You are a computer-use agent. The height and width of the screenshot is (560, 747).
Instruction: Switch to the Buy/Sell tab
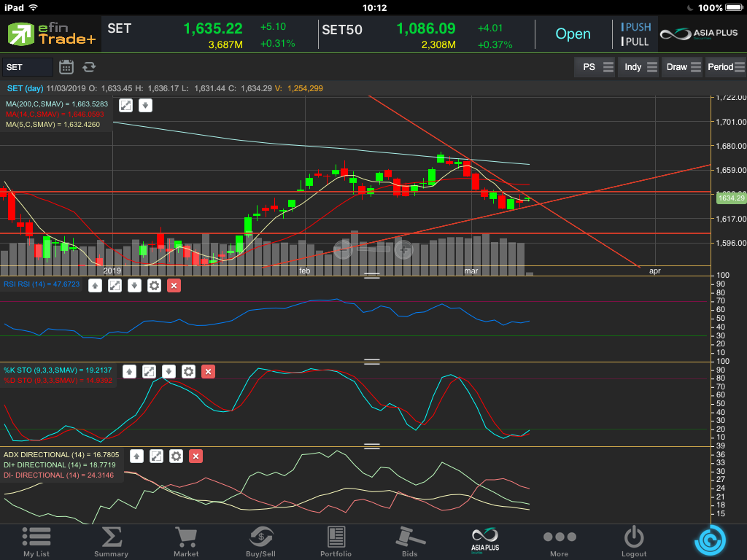(260, 542)
